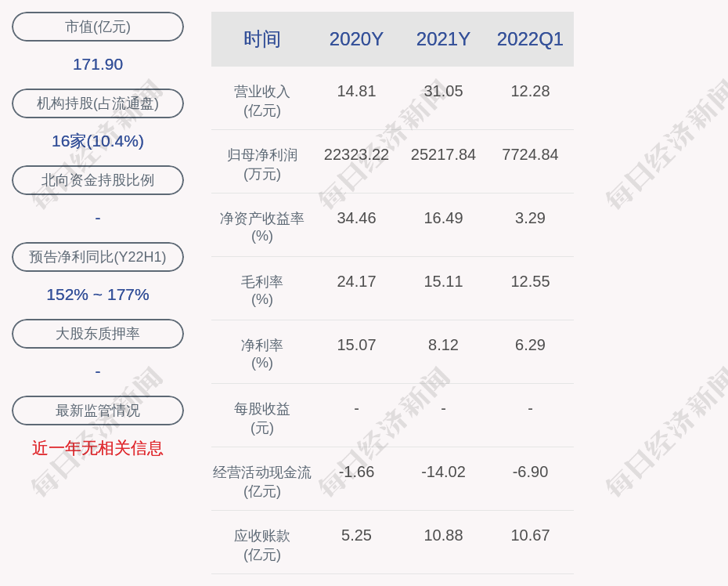
Task: Click the 最新监管情况 pill label
Action: [98, 411]
